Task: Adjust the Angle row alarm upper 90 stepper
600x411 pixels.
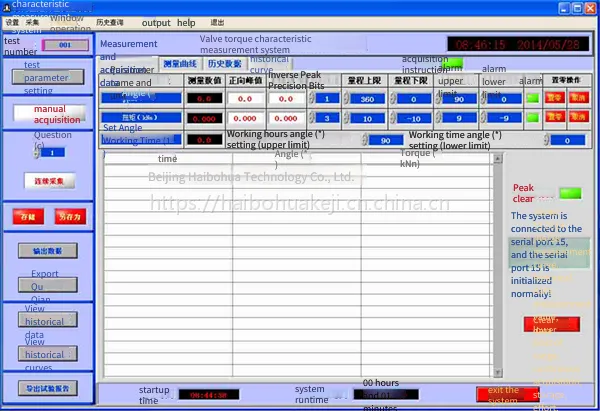Action: [x=439, y=99]
